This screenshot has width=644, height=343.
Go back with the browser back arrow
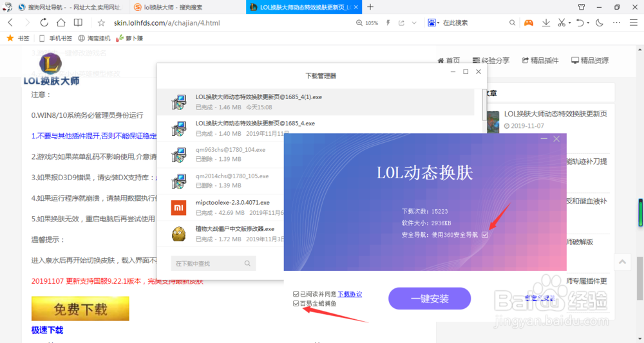click(x=11, y=23)
